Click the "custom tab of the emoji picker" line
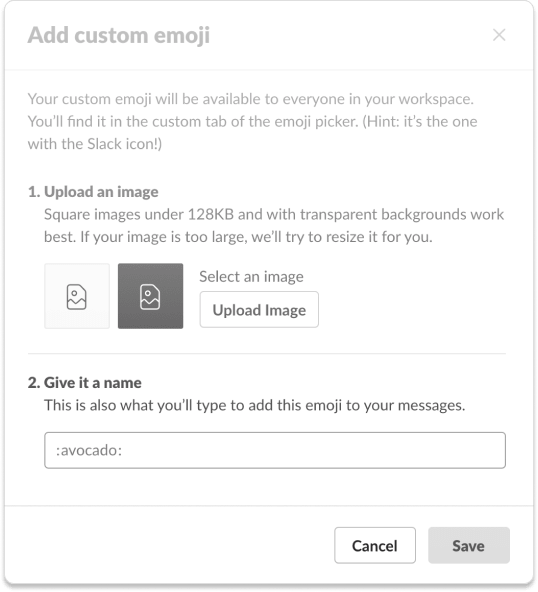Image resolution: width=538 pixels, height=592 pixels. [253, 122]
